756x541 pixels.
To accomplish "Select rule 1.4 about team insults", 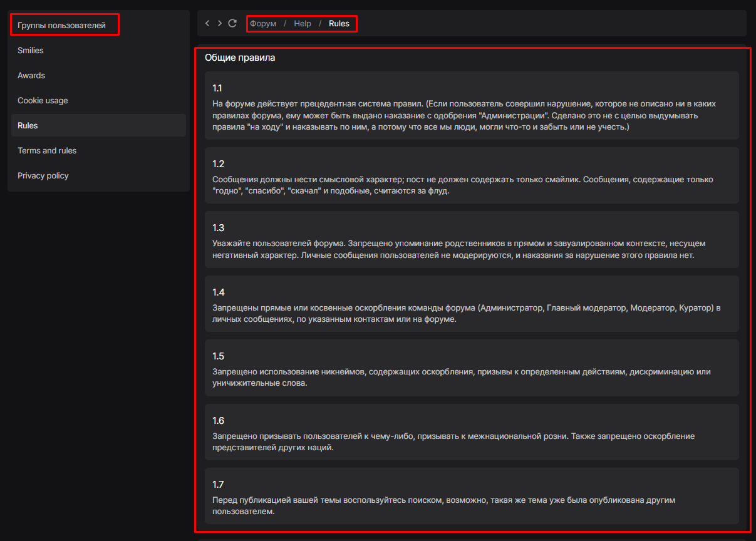I will click(x=472, y=304).
